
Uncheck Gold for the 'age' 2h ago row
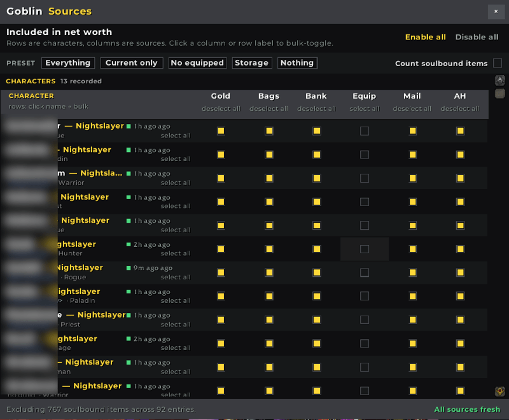click(x=221, y=344)
